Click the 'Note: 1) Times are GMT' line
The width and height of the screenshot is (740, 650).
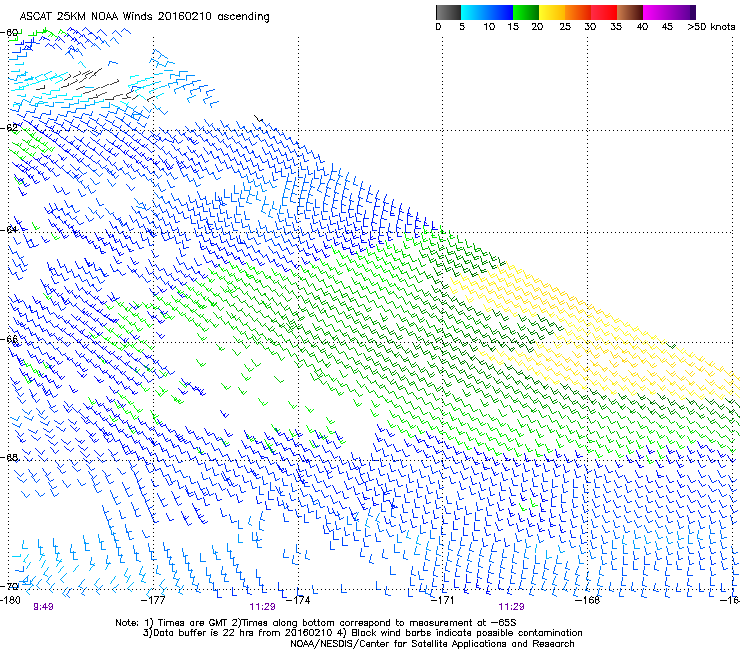pos(316,623)
